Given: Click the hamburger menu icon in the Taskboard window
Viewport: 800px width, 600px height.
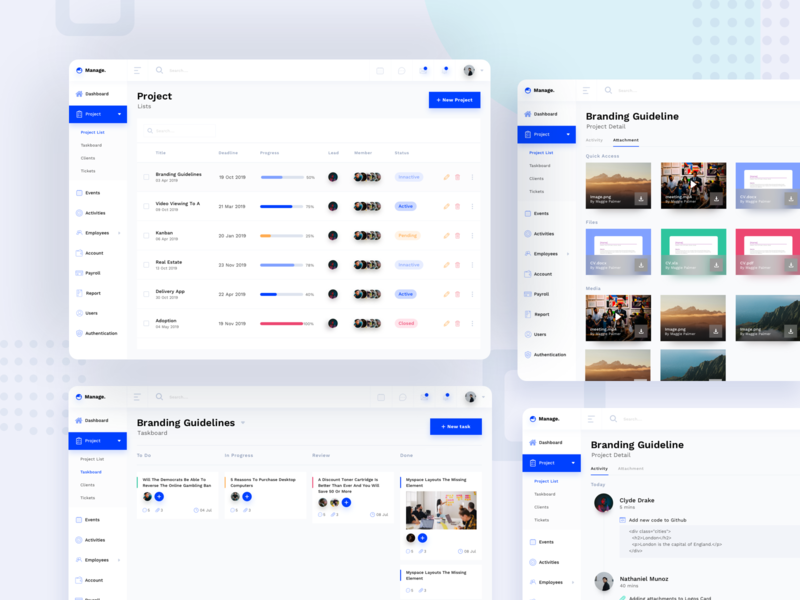Looking at the screenshot, I should (x=137, y=397).
